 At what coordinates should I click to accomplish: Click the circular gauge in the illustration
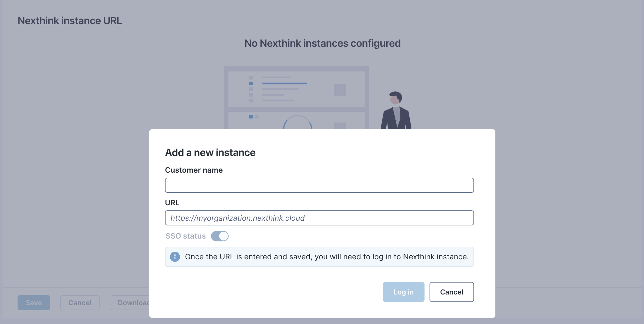297,123
